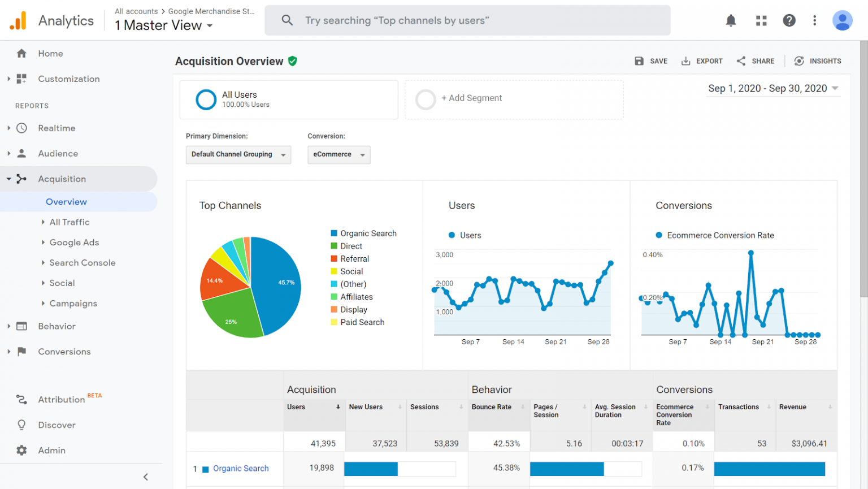Screen dimensions: 868x489
Task: Click the Attribution path icon
Action: click(21, 400)
